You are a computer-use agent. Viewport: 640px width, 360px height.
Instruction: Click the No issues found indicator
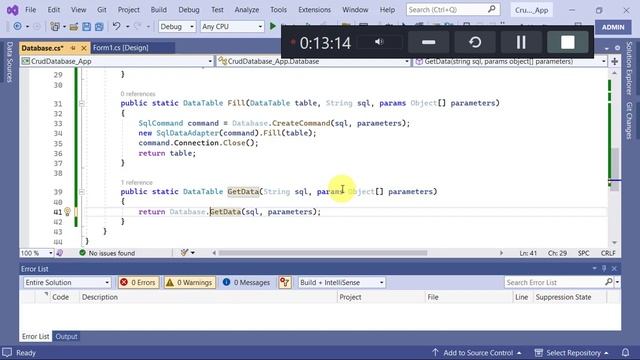click(107, 253)
